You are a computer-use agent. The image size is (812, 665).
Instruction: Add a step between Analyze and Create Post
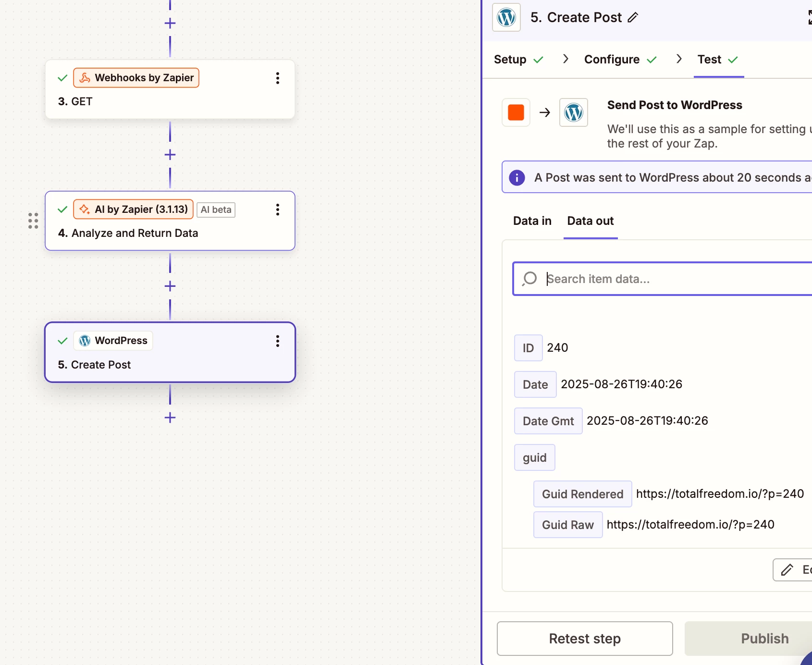170,286
